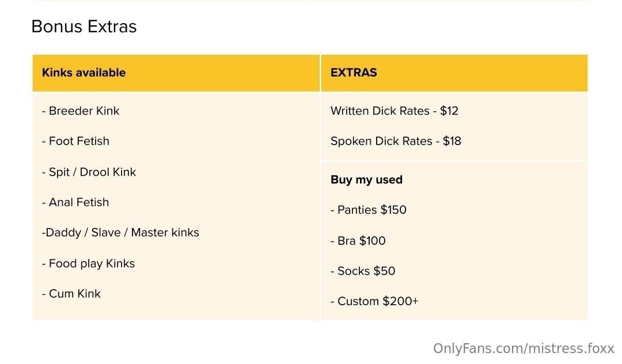Choose the Daddy / Slave / Master kinks entry
This screenshot has height=364, width=622.
tap(120, 233)
